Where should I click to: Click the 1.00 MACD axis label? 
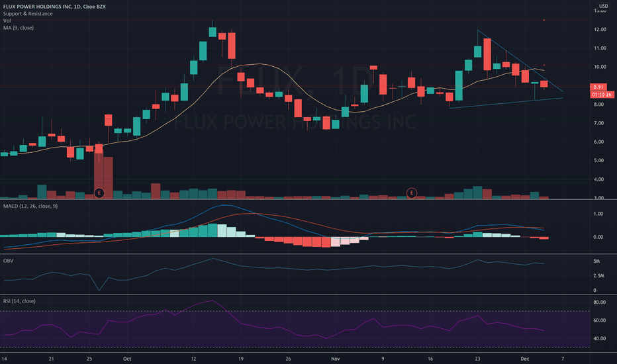point(598,214)
